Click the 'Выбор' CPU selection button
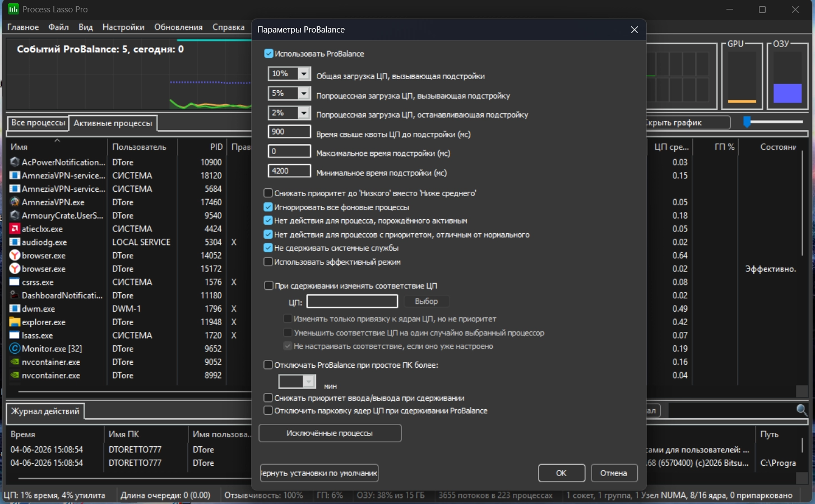Viewport: 815px width, 504px height. coord(427,302)
